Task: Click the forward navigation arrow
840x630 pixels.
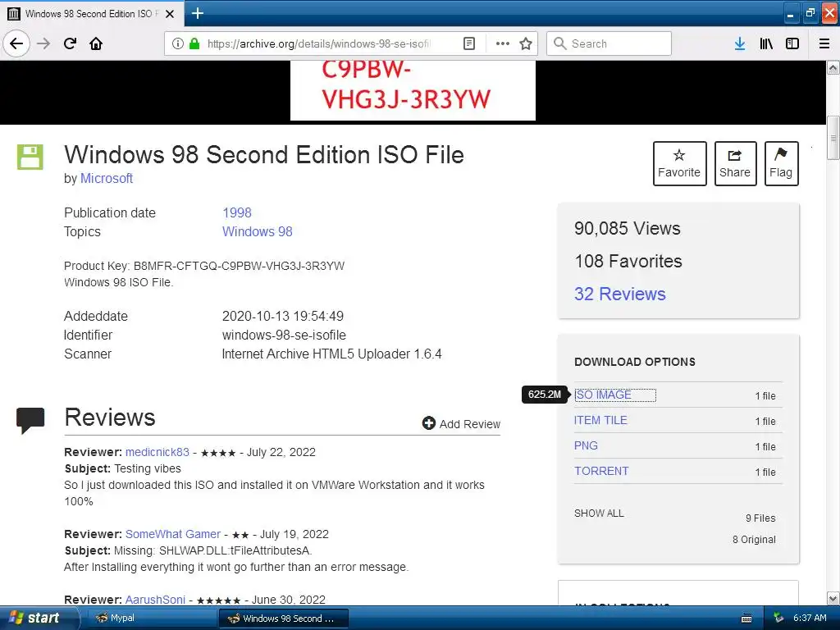Action: [43, 43]
